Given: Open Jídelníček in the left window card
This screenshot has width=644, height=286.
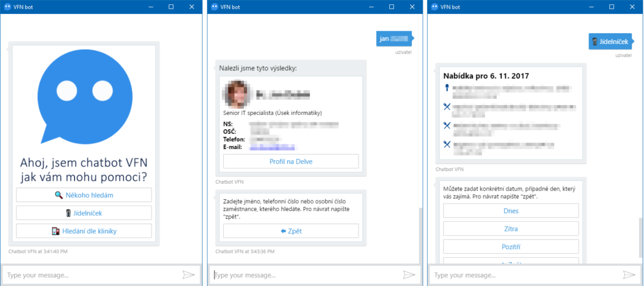Looking at the screenshot, I should (x=84, y=213).
